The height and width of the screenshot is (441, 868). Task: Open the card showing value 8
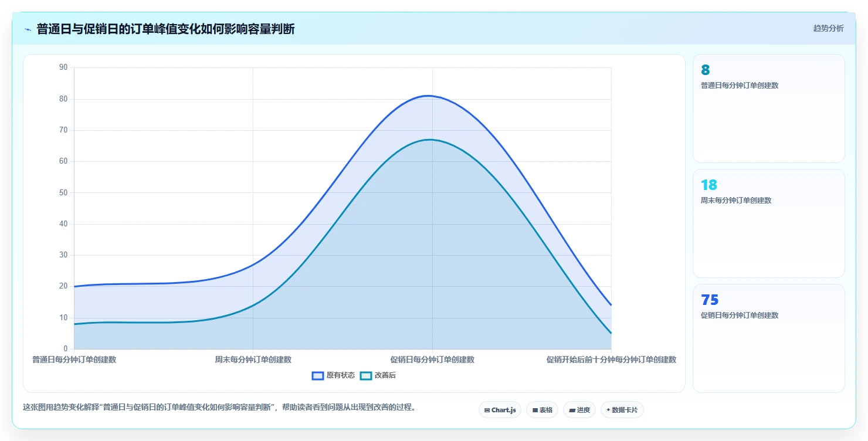click(x=768, y=108)
